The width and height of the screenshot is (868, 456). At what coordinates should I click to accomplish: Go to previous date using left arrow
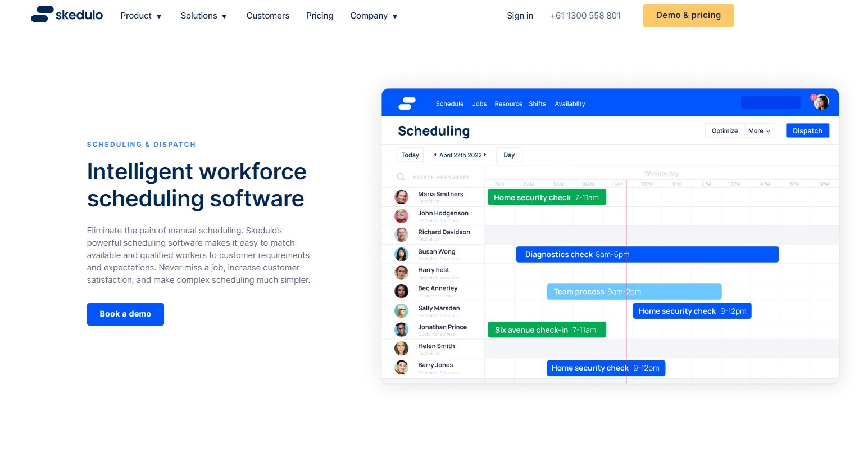coord(435,155)
